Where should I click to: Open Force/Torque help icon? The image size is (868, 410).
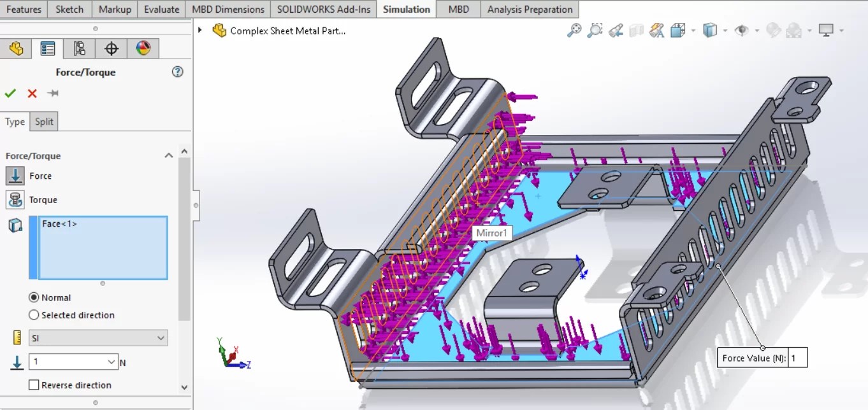pyautogui.click(x=178, y=72)
